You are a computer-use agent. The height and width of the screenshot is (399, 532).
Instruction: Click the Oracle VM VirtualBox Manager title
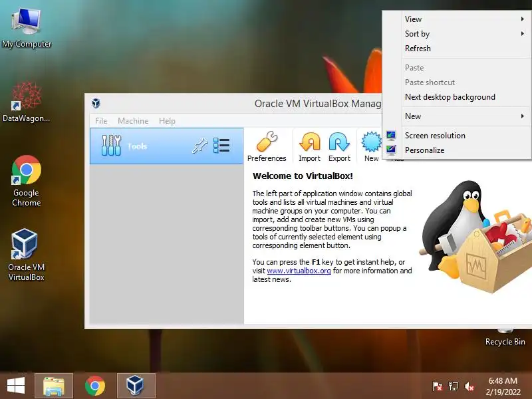pyautogui.click(x=318, y=103)
